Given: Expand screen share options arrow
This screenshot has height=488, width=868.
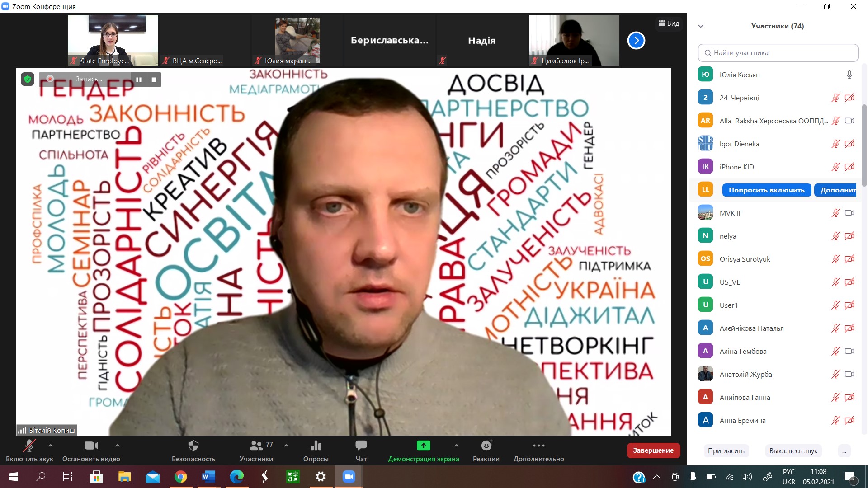Looking at the screenshot, I should click(457, 446).
